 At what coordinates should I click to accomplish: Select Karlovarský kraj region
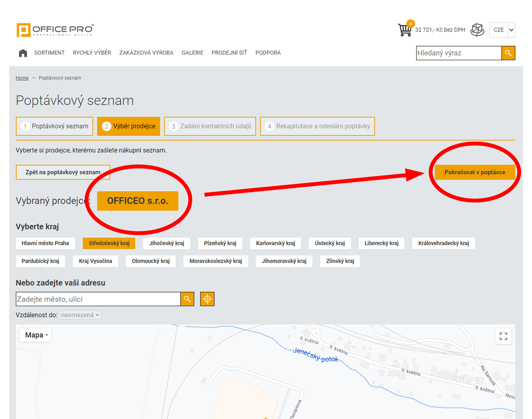pyautogui.click(x=276, y=243)
